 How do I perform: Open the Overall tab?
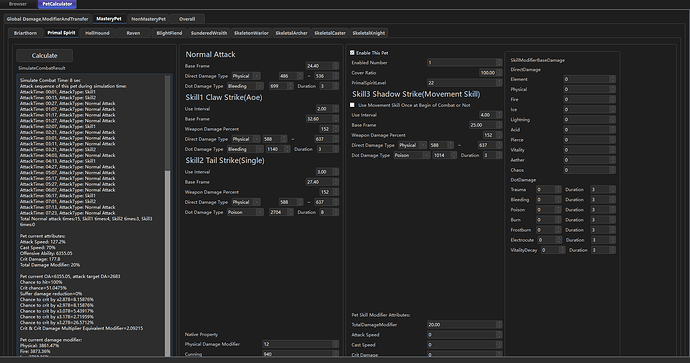pyautogui.click(x=187, y=19)
